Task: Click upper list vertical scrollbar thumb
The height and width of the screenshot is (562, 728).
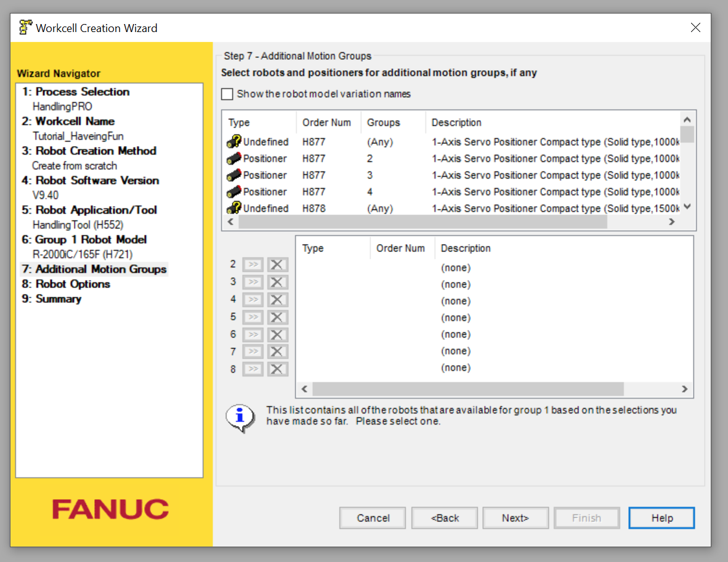Action: coord(687,134)
